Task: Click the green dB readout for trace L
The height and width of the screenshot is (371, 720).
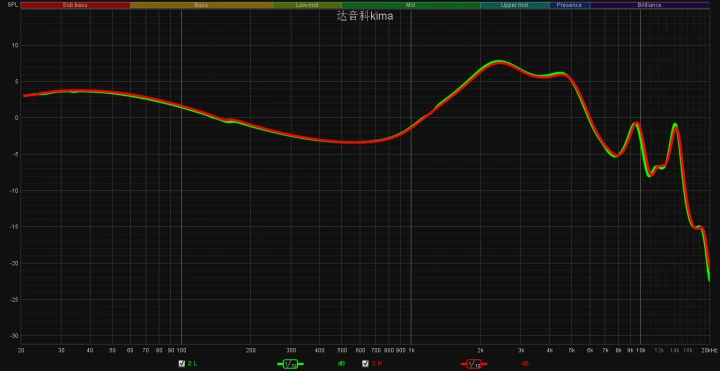Action: 341,364
